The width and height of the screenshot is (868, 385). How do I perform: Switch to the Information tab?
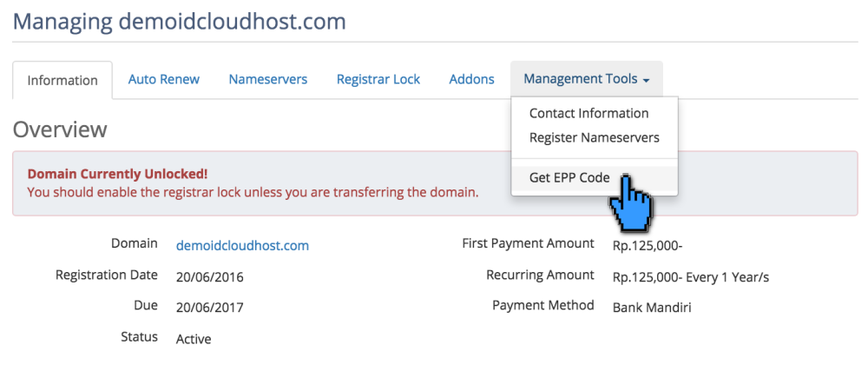62,80
